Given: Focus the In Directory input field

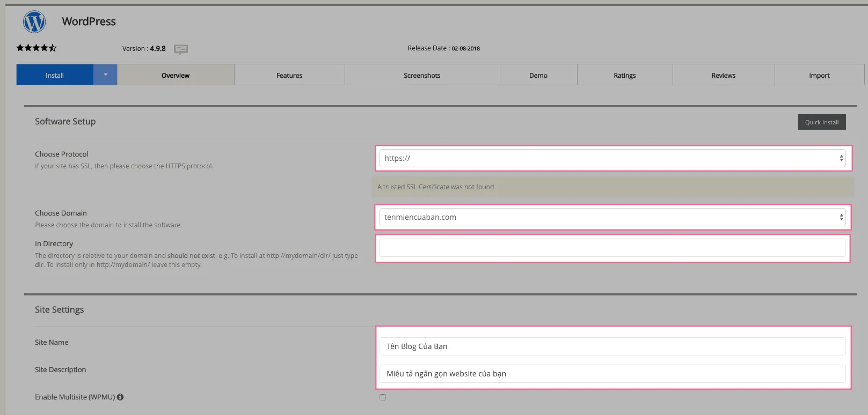Looking at the screenshot, I should click(x=612, y=248).
